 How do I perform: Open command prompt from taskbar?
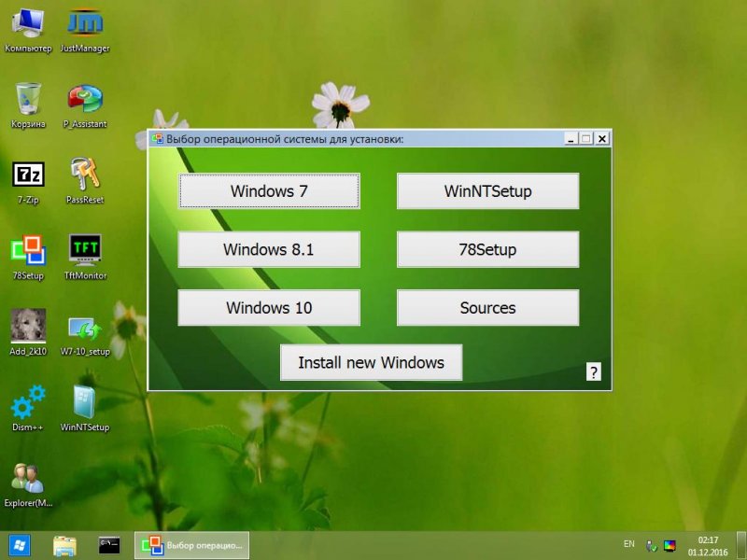[109, 546]
